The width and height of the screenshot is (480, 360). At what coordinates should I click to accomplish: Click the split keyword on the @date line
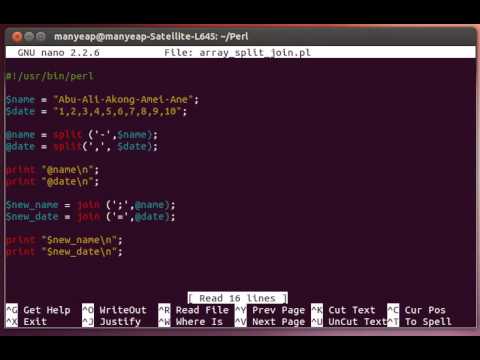click(x=67, y=146)
